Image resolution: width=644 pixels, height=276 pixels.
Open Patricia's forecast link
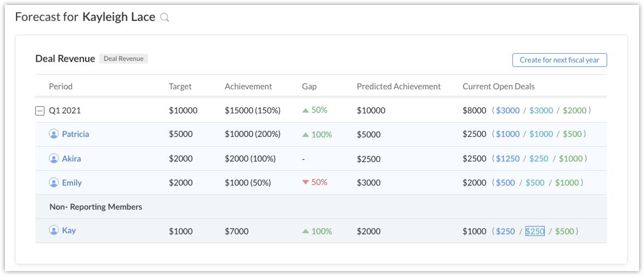tap(75, 134)
